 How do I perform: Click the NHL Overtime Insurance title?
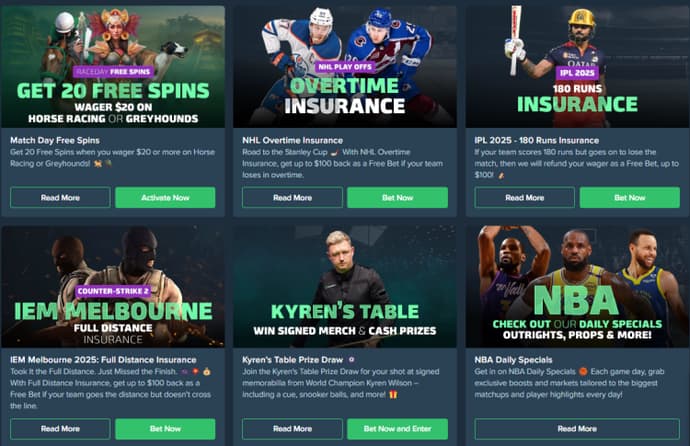pyautogui.click(x=292, y=140)
